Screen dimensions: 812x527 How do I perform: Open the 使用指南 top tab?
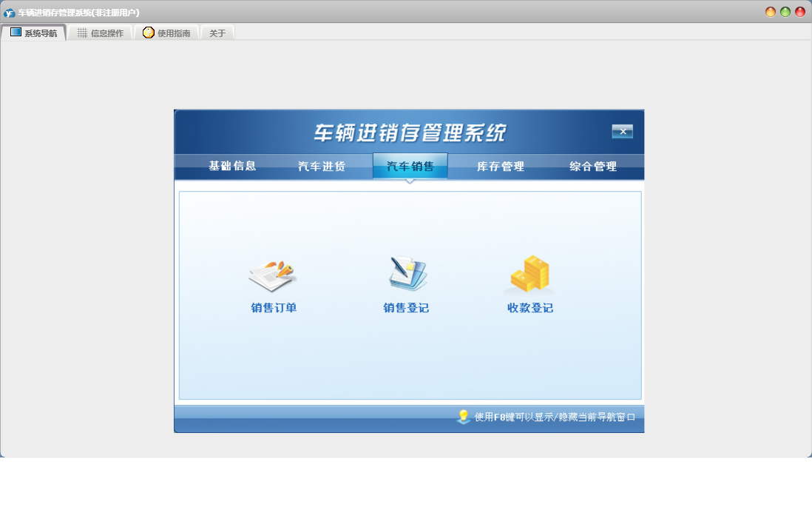coord(166,33)
